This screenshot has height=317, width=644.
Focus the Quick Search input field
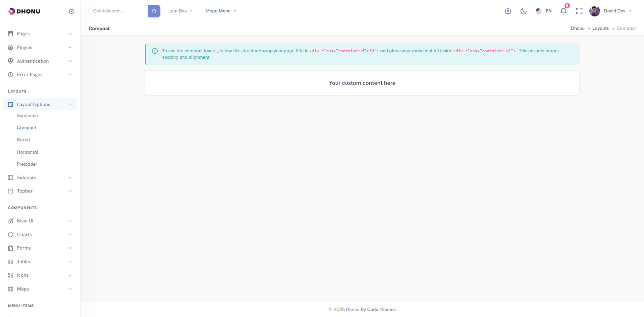click(x=118, y=11)
